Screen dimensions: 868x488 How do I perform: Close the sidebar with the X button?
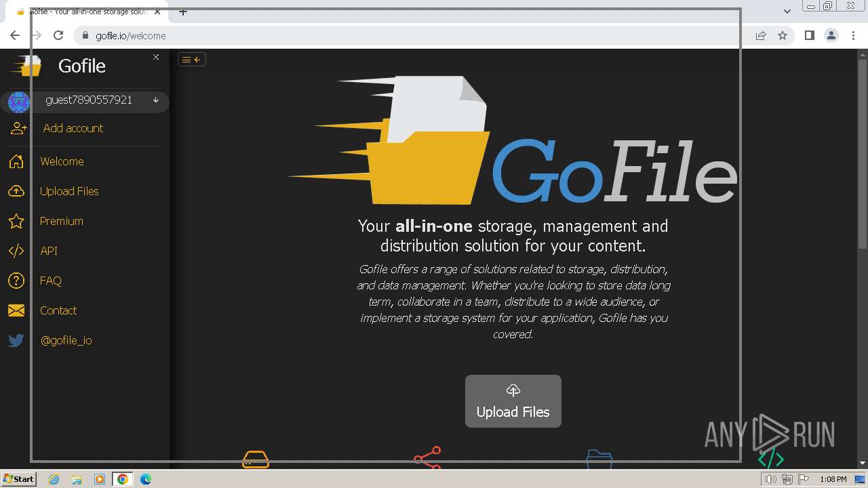point(156,57)
